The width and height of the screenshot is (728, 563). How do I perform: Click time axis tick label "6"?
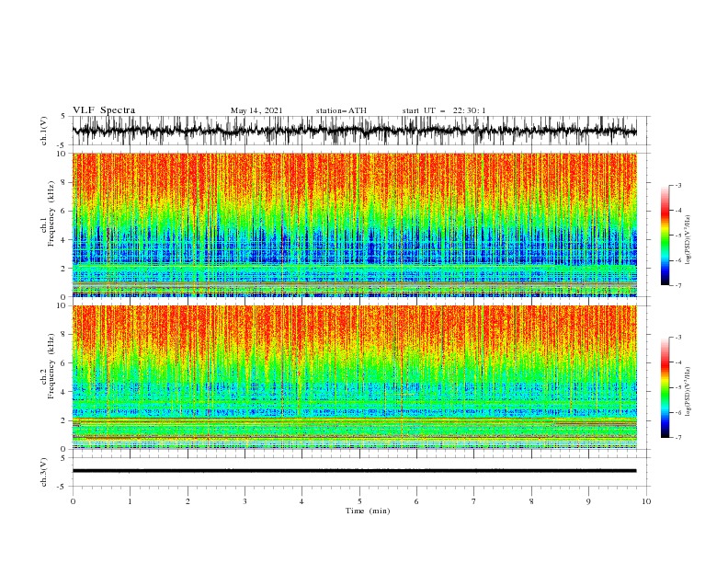click(416, 501)
